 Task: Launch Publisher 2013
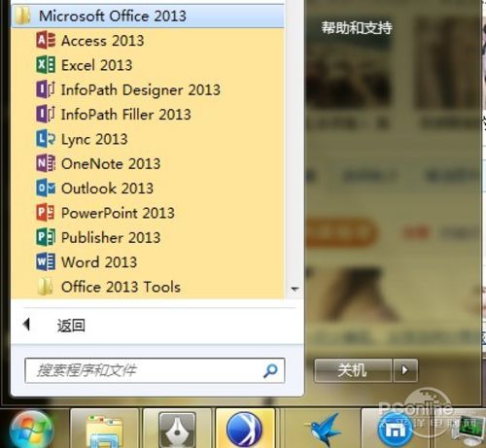pyautogui.click(x=148, y=237)
